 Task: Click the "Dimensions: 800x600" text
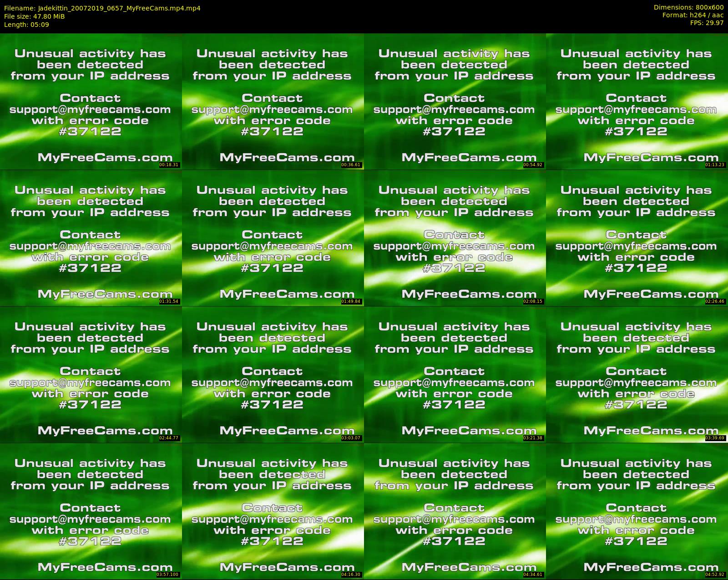coord(688,7)
